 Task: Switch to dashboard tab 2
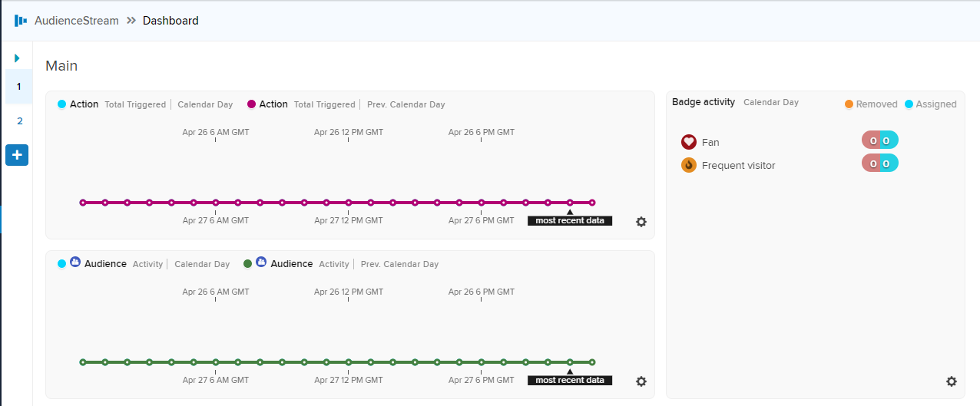pyautogui.click(x=19, y=120)
